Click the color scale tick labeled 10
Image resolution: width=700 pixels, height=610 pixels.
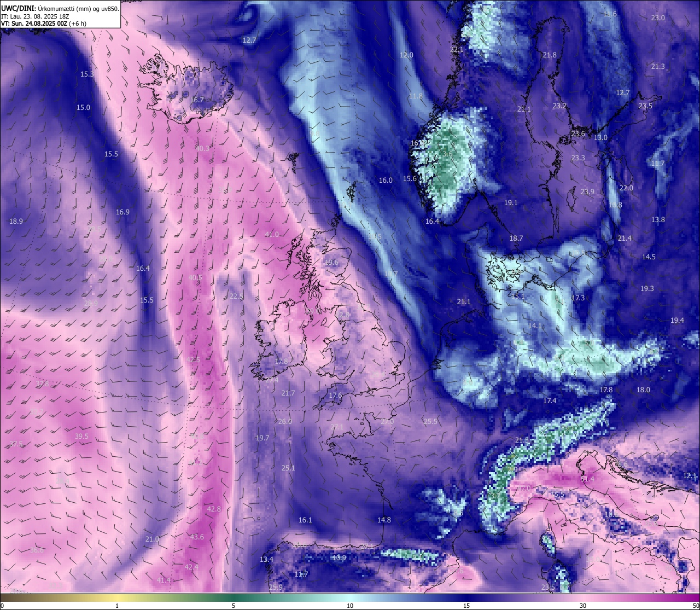[x=350, y=606]
